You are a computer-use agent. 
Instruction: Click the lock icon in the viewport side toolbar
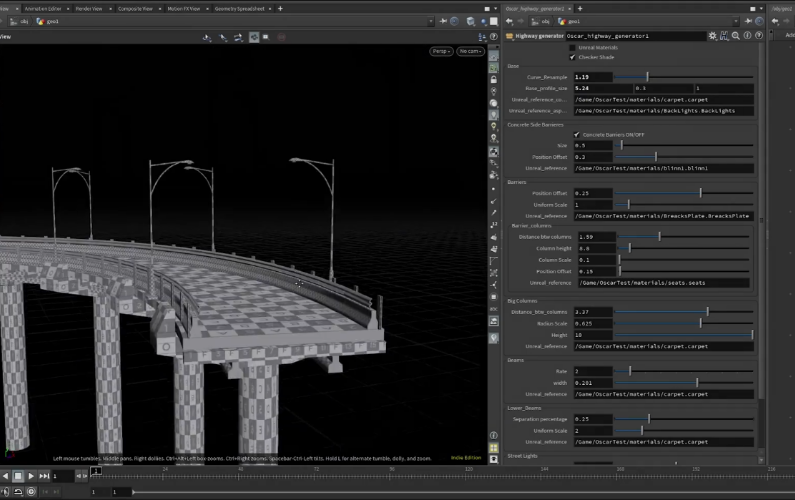point(494,79)
